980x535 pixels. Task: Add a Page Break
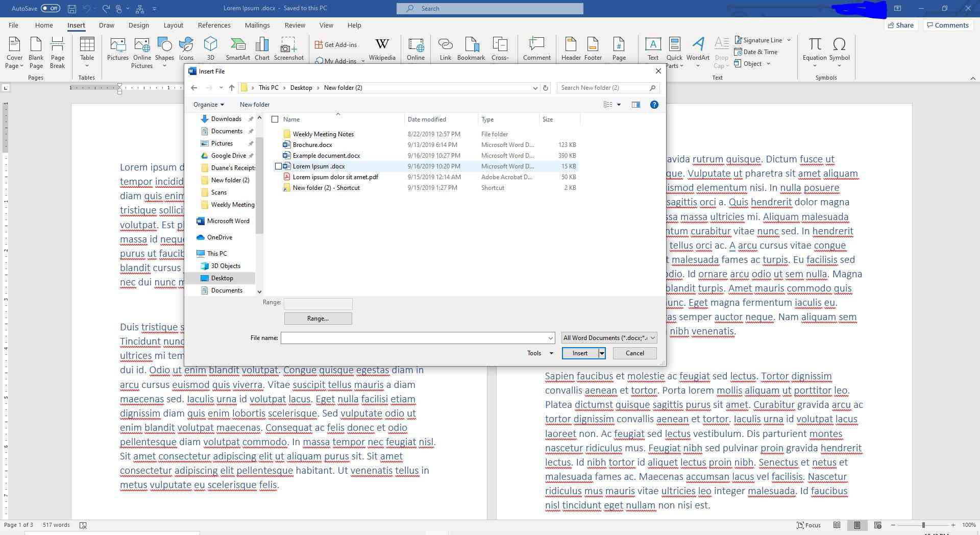pyautogui.click(x=57, y=53)
